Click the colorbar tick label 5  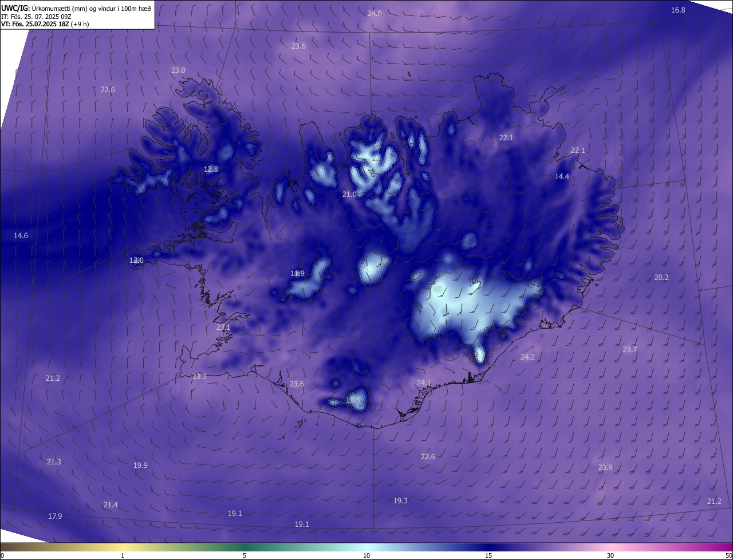pyautogui.click(x=245, y=555)
